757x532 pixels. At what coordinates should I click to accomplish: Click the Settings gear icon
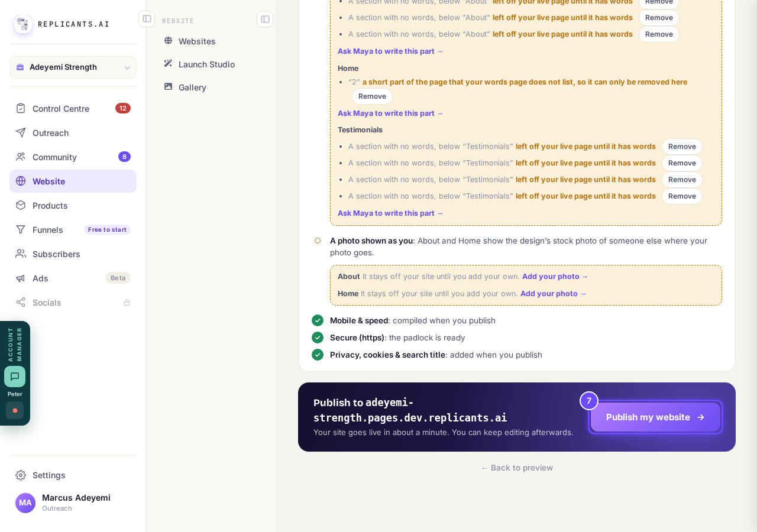pos(21,475)
